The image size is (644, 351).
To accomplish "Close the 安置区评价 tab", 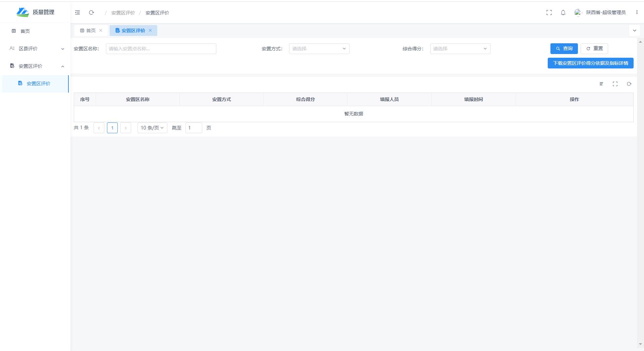I will point(150,31).
